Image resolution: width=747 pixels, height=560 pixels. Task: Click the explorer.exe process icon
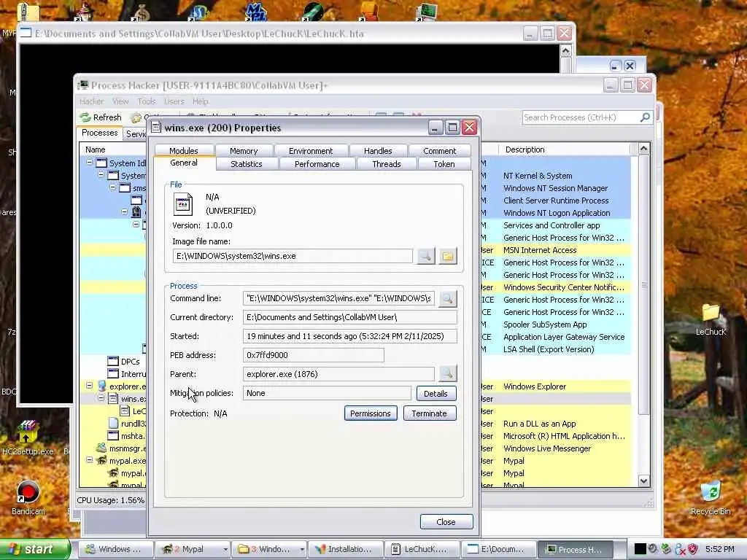pyautogui.click(x=101, y=386)
